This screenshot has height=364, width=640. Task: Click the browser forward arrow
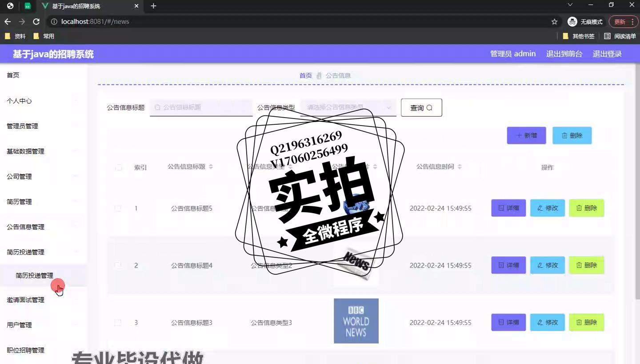tap(22, 22)
